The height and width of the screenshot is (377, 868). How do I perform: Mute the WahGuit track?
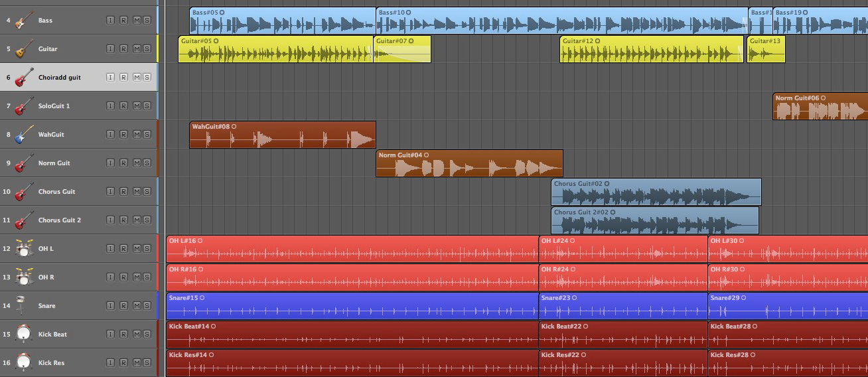[137, 135]
